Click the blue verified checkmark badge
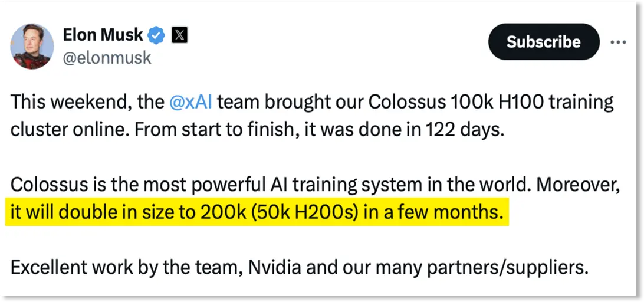This screenshot has width=644, height=302. tap(156, 35)
